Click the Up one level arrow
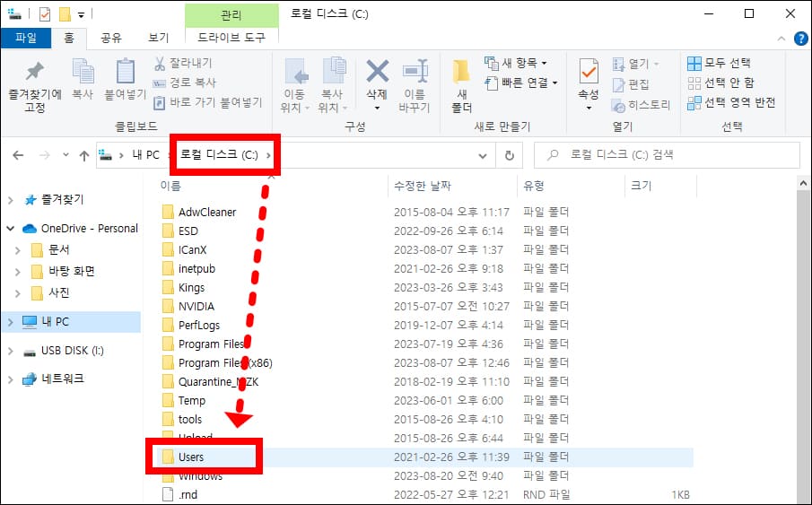The width and height of the screenshot is (812, 505). 84,155
